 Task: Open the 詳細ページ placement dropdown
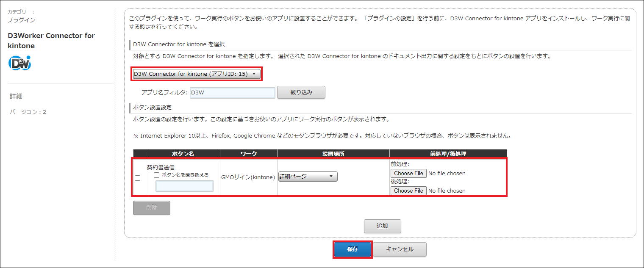click(308, 177)
